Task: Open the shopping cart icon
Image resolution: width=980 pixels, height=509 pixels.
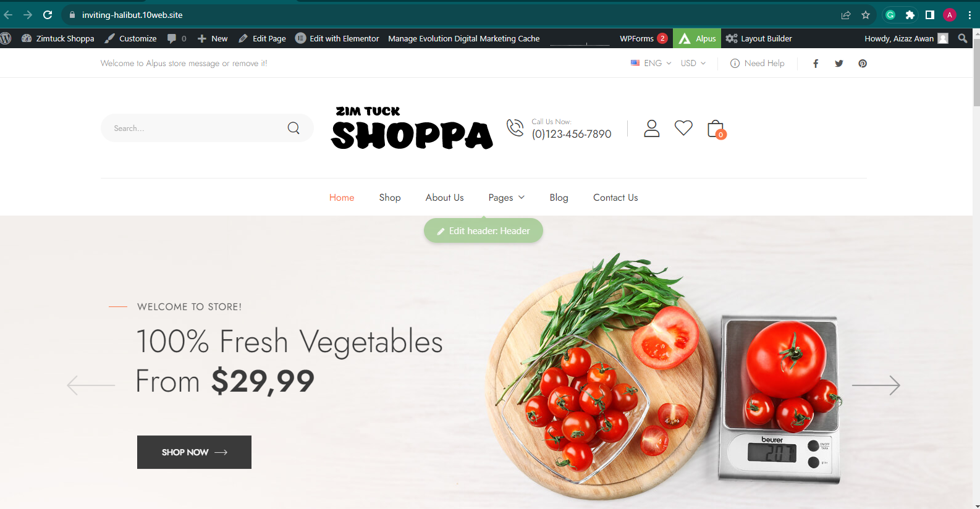Action: [716, 129]
